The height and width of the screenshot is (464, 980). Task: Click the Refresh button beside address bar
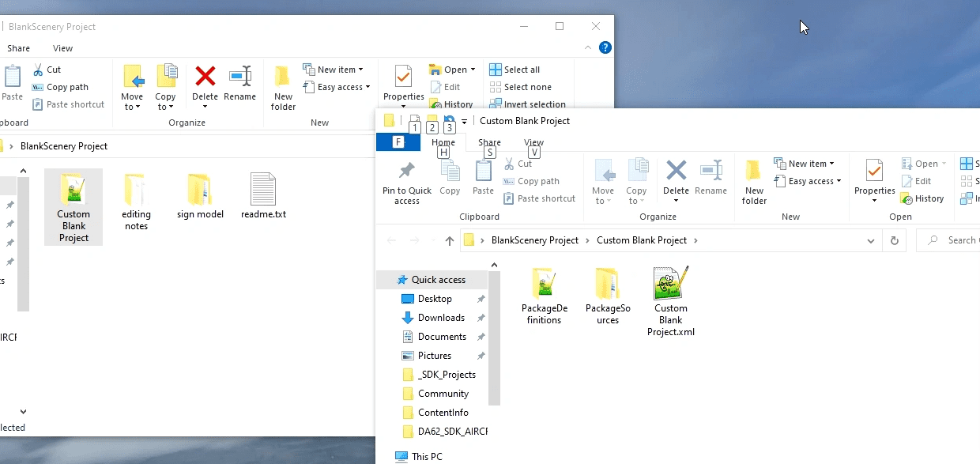(894, 241)
